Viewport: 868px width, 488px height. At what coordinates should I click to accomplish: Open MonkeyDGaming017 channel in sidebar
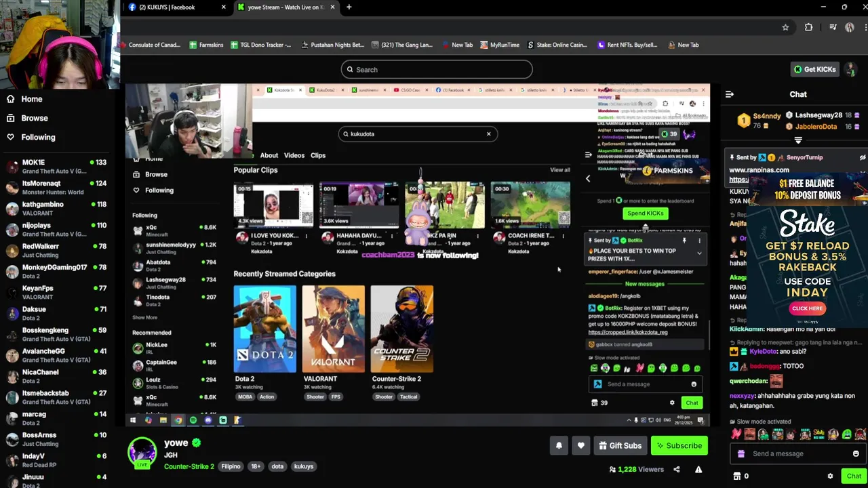coord(56,271)
